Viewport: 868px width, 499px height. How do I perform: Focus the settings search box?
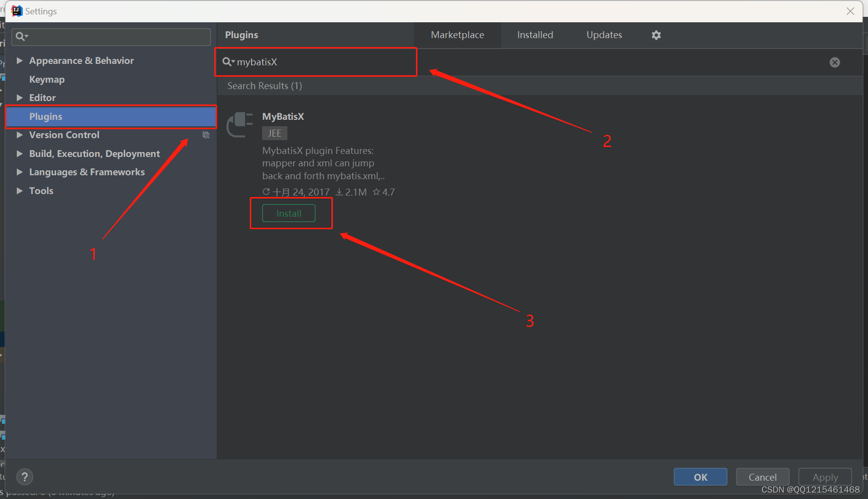(111, 37)
